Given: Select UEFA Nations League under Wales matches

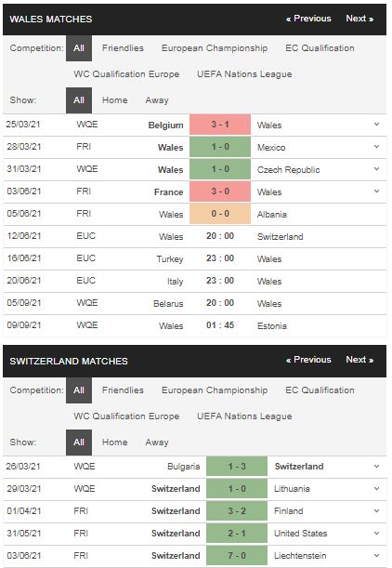Looking at the screenshot, I should [244, 74].
